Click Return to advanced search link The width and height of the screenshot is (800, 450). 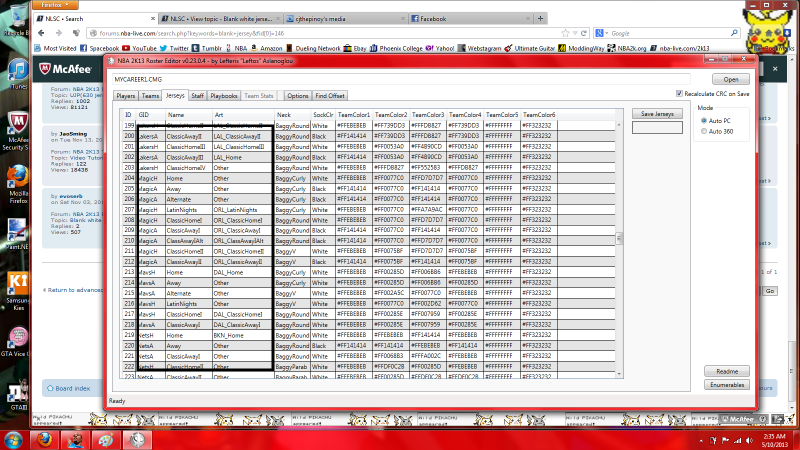pyautogui.click(x=74, y=290)
